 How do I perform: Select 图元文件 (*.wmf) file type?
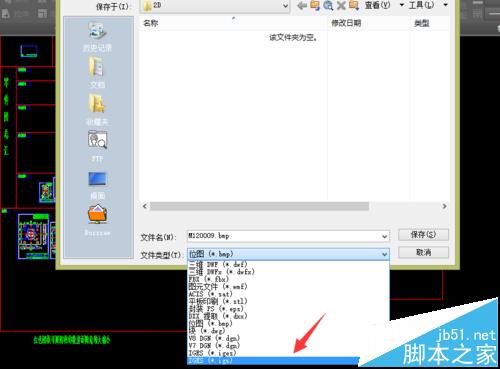click(x=288, y=287)
